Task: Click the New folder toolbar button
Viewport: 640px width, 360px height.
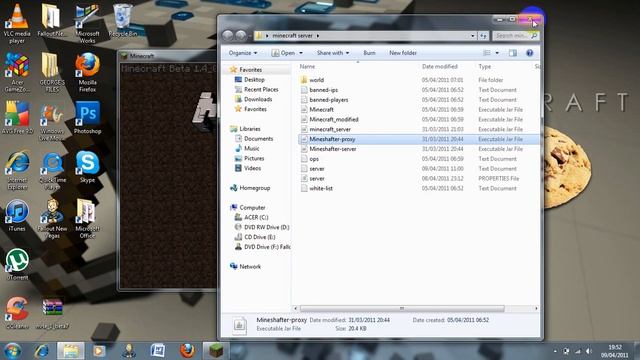Action: tap(403, 53)
